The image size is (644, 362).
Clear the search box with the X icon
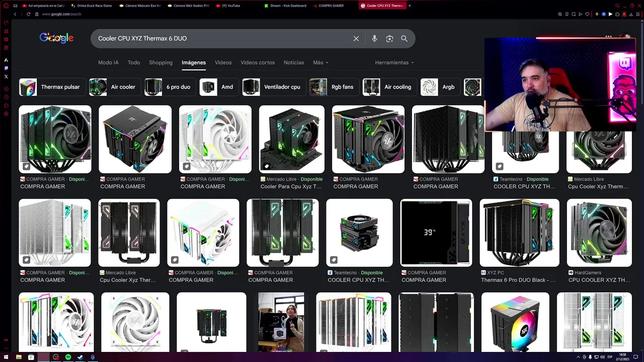(x=356, y=39)
